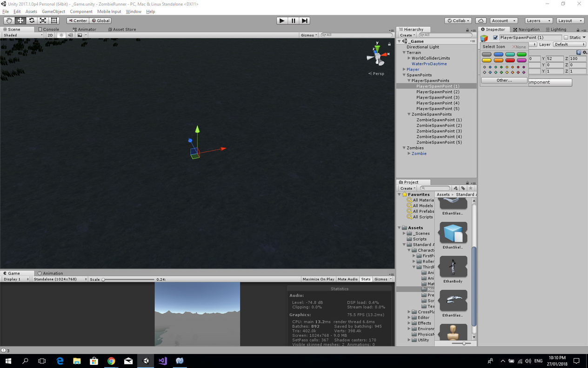The image size is (588, 368).
Task: Select the blue diamond icon
Action: tap(490, 72)
